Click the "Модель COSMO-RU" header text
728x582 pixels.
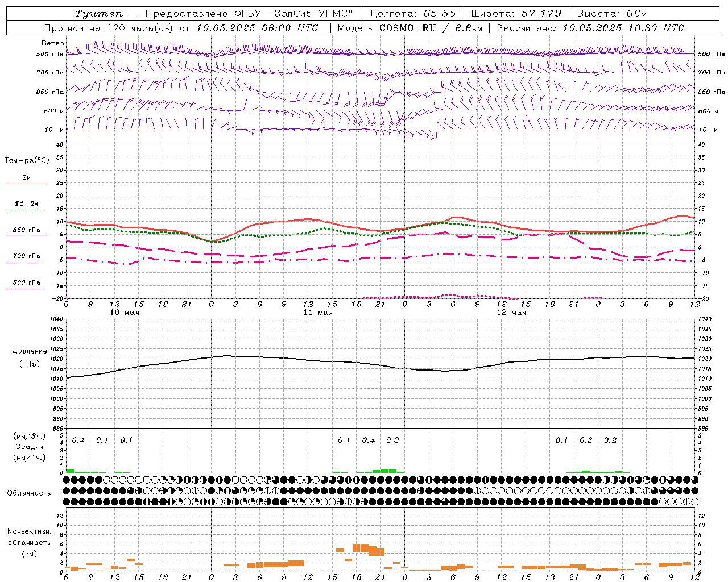pos(387,28)
